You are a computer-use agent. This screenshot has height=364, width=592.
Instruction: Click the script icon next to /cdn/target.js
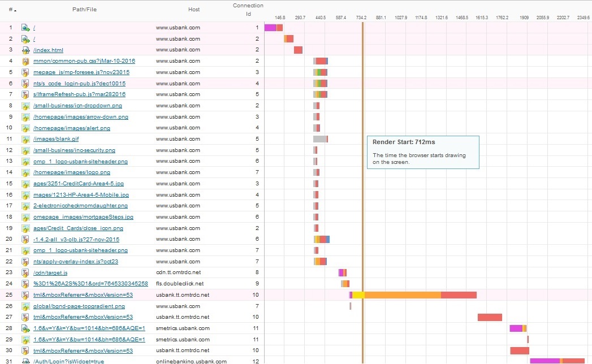[25, 272]
